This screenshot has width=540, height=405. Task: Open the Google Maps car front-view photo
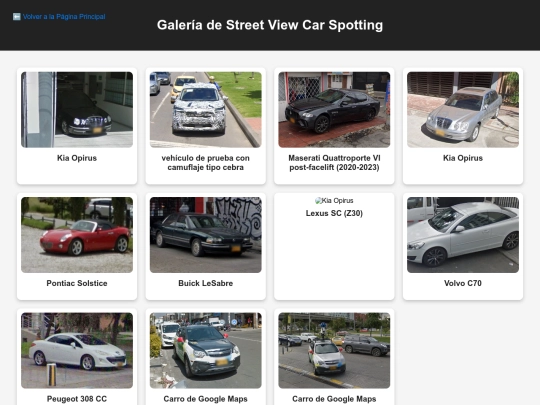(x=206, y=351)
